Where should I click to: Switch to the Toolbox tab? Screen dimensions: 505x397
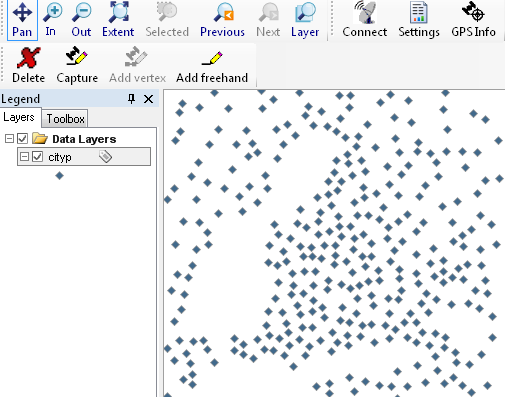pos(65,119)
